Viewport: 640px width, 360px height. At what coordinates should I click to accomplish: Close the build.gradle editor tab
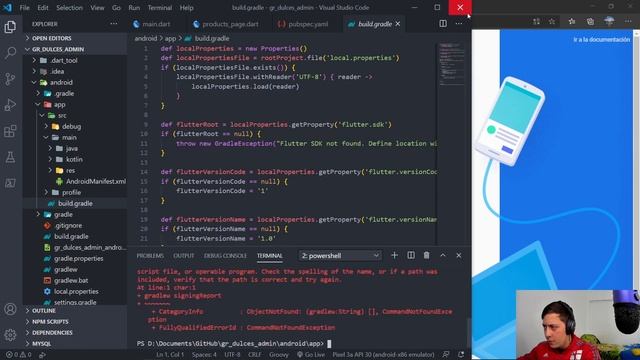[398, 24]
